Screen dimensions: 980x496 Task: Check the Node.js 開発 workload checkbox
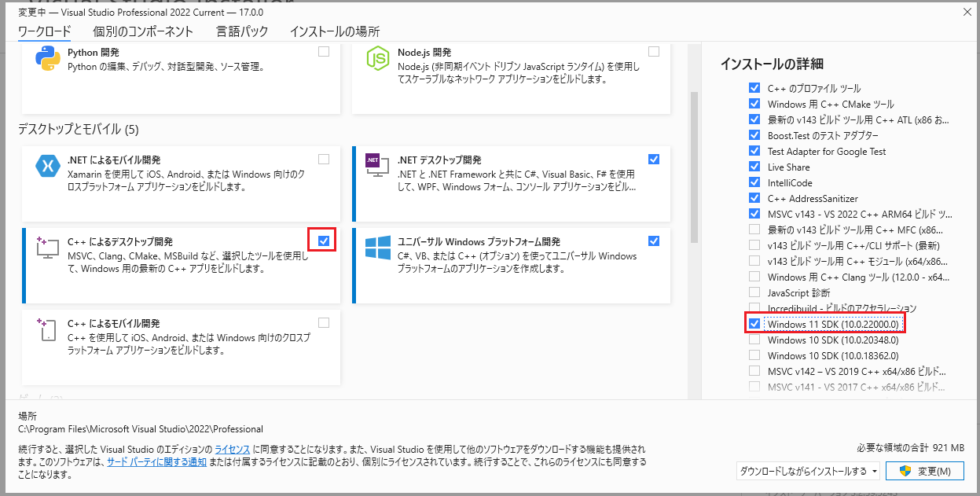[654, 52]
